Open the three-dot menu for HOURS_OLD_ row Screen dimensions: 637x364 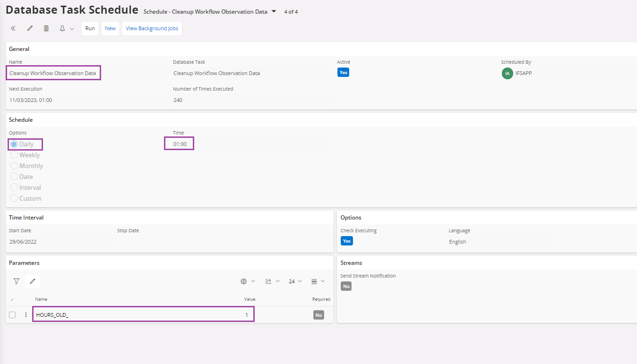click(x=26, y=315)
